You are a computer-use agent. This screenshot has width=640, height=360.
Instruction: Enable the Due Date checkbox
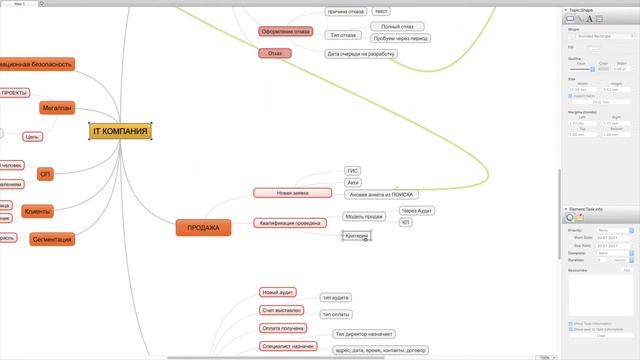point(571,246)
